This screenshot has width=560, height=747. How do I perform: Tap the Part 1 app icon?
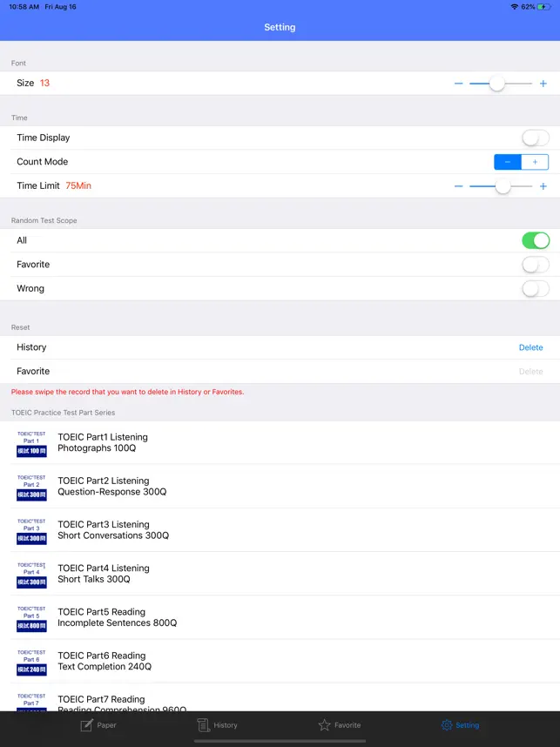tap(31, 443)
